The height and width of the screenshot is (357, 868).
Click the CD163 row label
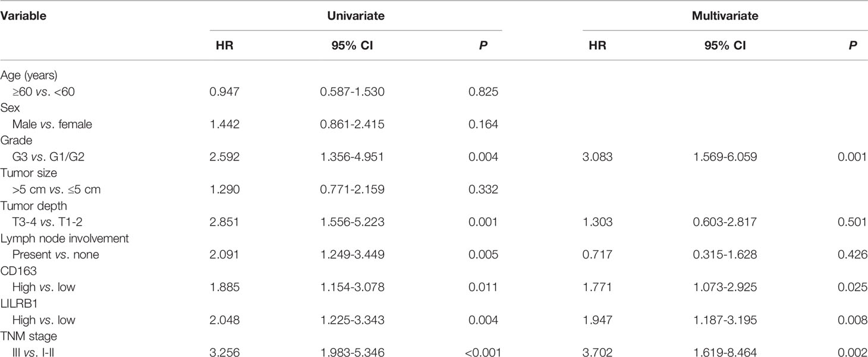14,271
